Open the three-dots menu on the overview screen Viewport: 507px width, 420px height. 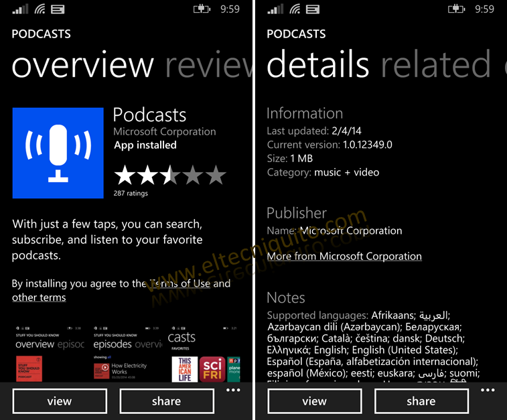[x=233, y=391]
